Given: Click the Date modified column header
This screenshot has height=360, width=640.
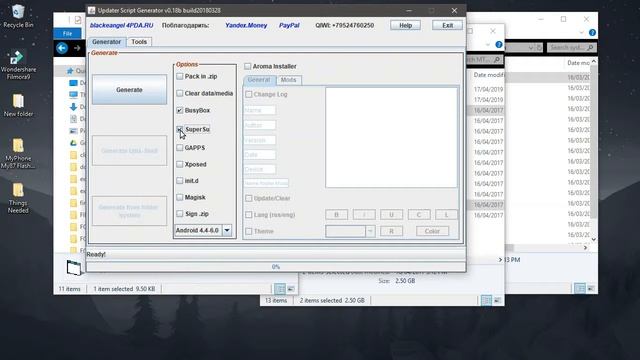Looking at the screenshot, I should tap(489, 75).
